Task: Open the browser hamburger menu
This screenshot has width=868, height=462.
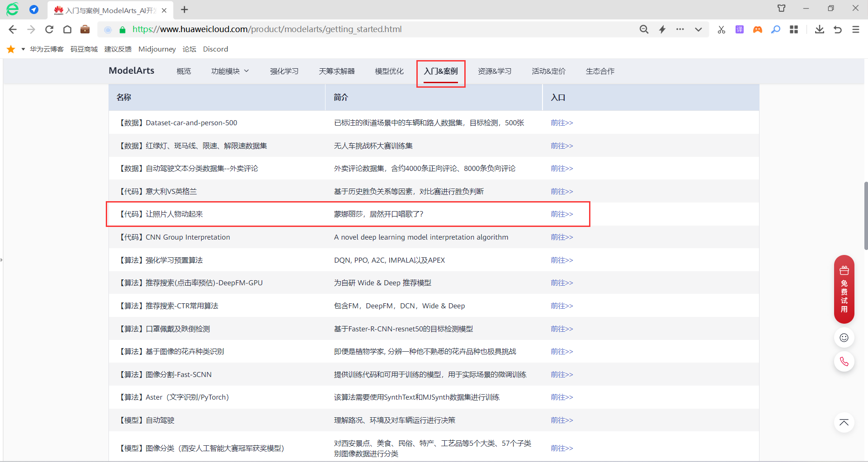Action: coord(856,29)
